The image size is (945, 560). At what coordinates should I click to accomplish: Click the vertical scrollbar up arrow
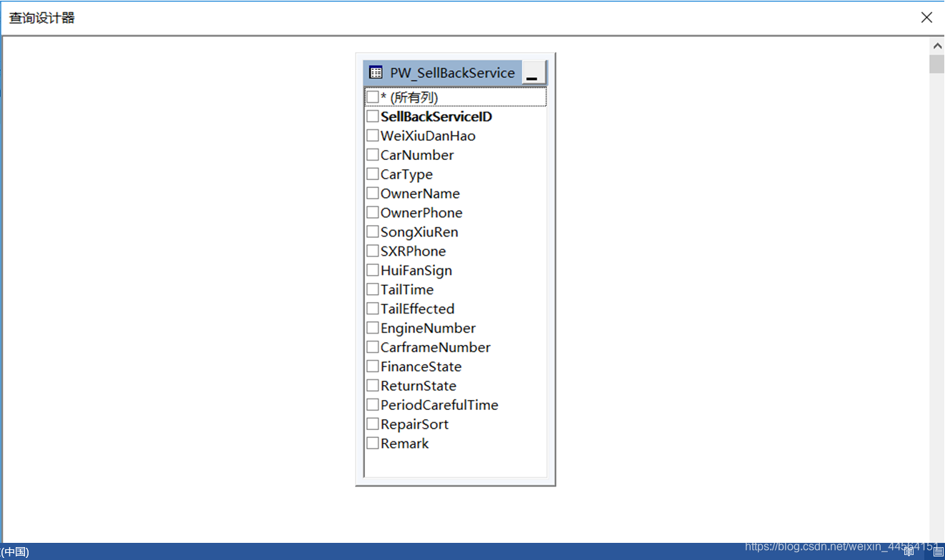[936, 46]
